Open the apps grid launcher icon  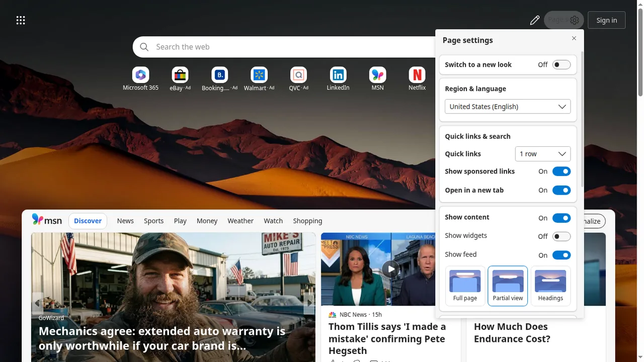pos(21,20)
